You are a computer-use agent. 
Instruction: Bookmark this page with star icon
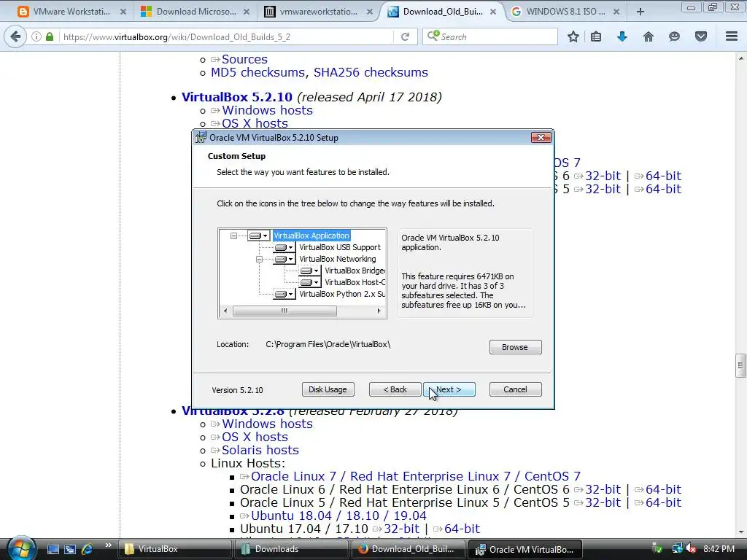point(573,36)
